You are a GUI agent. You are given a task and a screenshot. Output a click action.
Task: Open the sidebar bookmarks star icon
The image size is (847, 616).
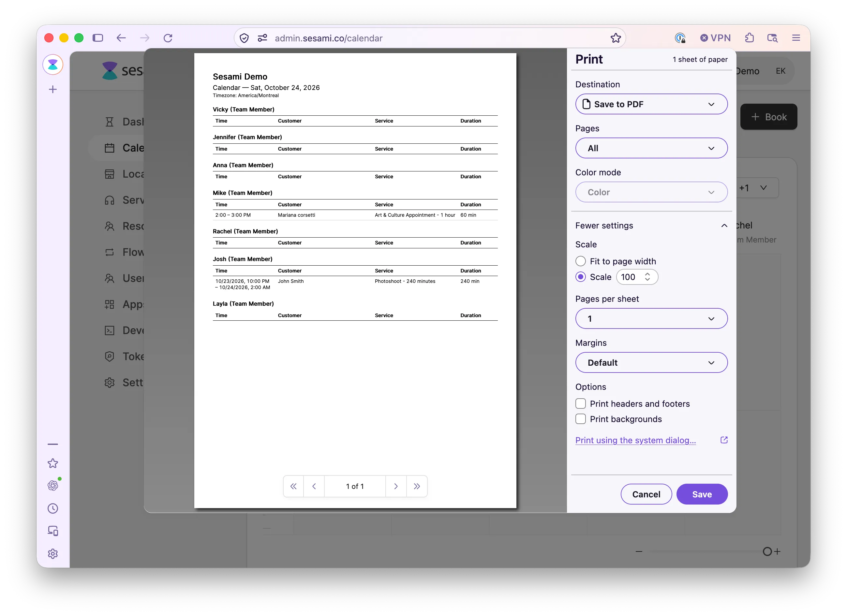(x=53, y=463)
